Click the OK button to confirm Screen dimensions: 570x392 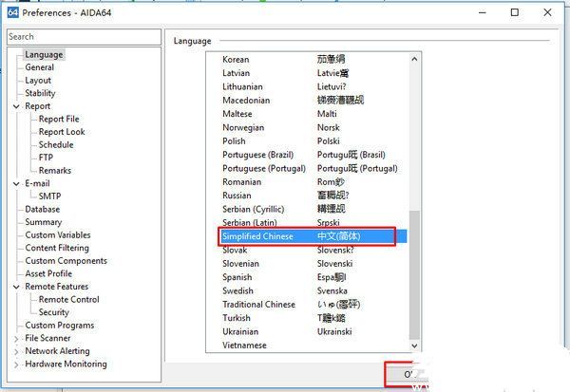[408, 375]
